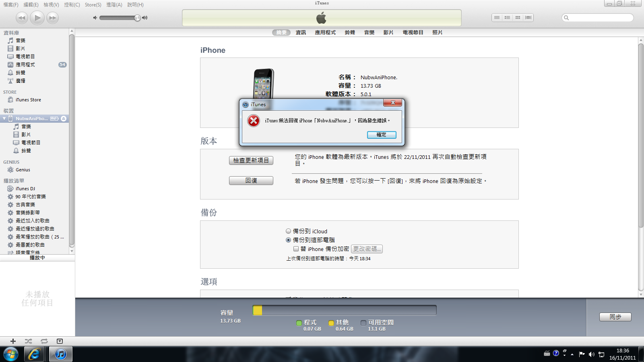
Task: Open the Store(S) menu
Action: (93, 5)
